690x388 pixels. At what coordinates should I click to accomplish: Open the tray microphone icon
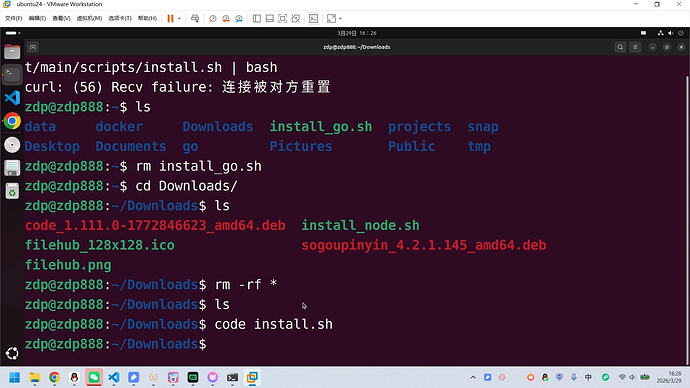click(574, 377)
